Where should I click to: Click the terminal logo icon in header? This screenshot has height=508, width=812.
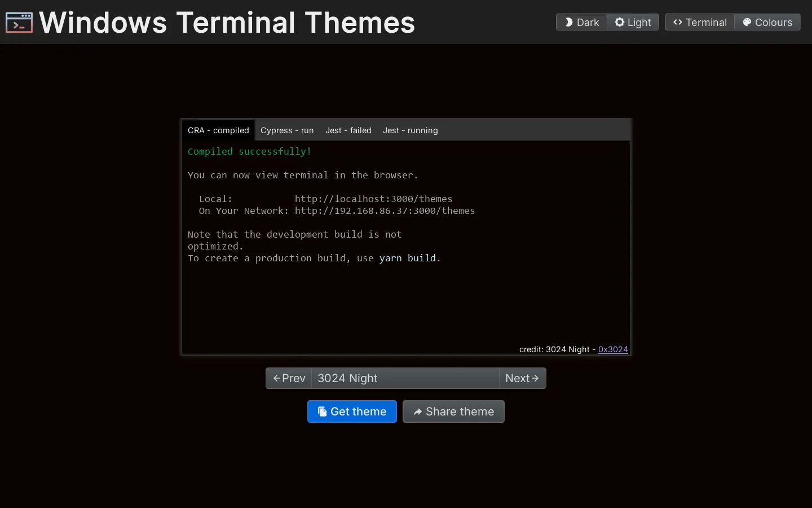[x=19, y=23]
